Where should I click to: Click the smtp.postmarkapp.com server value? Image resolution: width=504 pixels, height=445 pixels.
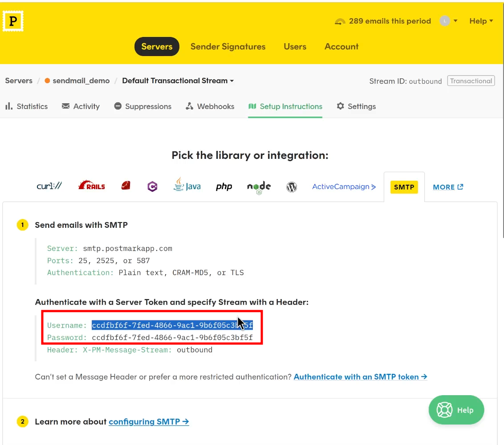(x=128, y=248)
